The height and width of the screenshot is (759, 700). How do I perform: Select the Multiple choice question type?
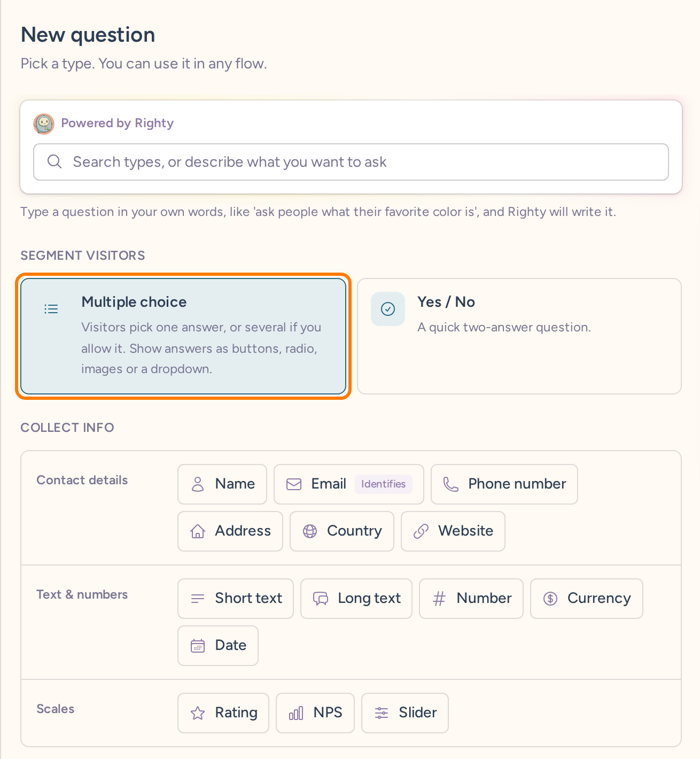click(x=183, y=336)
